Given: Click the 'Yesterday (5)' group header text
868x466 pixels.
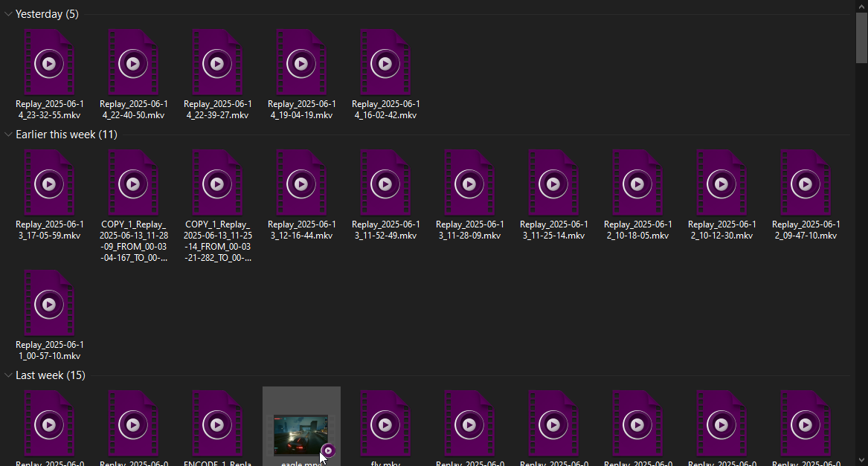Looking at the screenshot, I should pyautogui.click(x=47, y=14).
